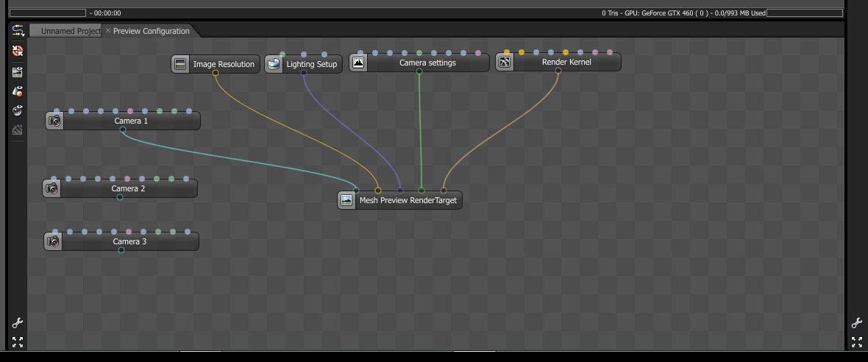Click the Lighting Setup node icon
This screenshot has height=362, width=868.
(x=274, y=64)
